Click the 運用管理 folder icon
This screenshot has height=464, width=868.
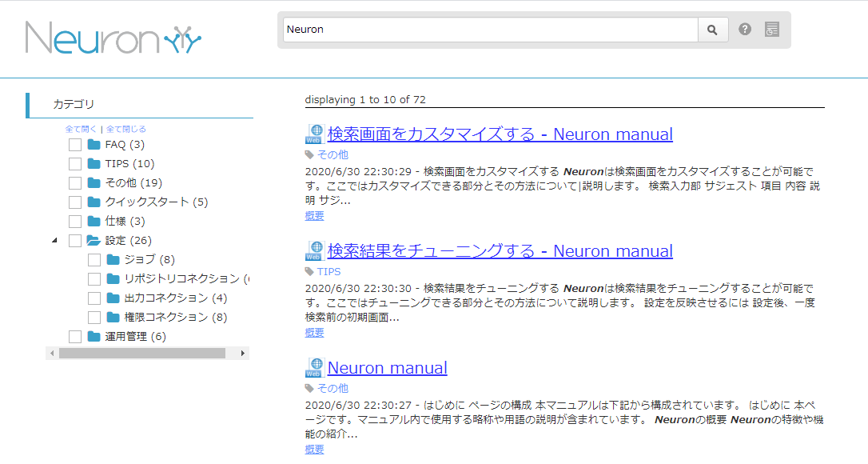(94, 337)
